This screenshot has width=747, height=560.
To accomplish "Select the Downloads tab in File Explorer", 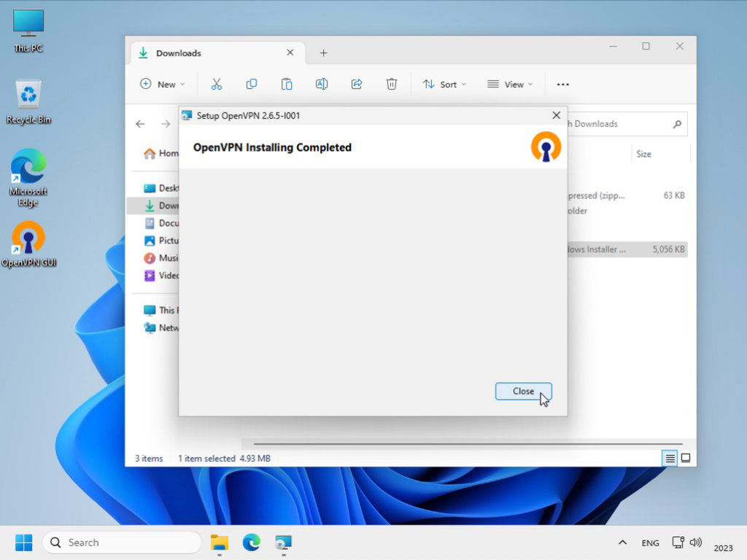I will point(217,52).
